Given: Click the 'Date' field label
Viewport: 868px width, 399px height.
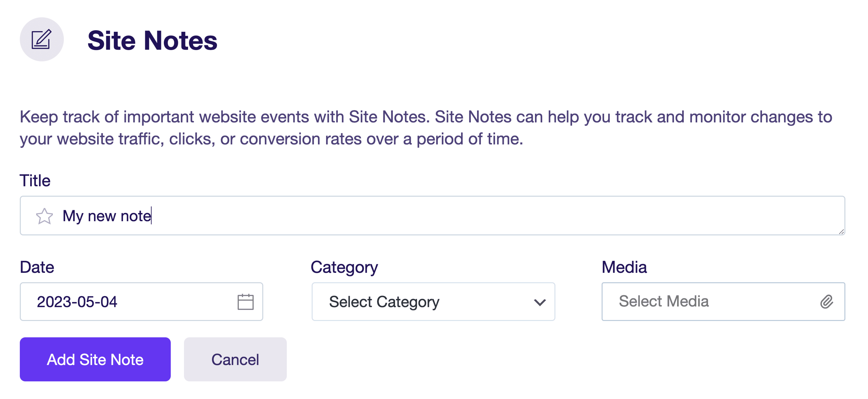Looking at the screenshot, I should point(37,267).
